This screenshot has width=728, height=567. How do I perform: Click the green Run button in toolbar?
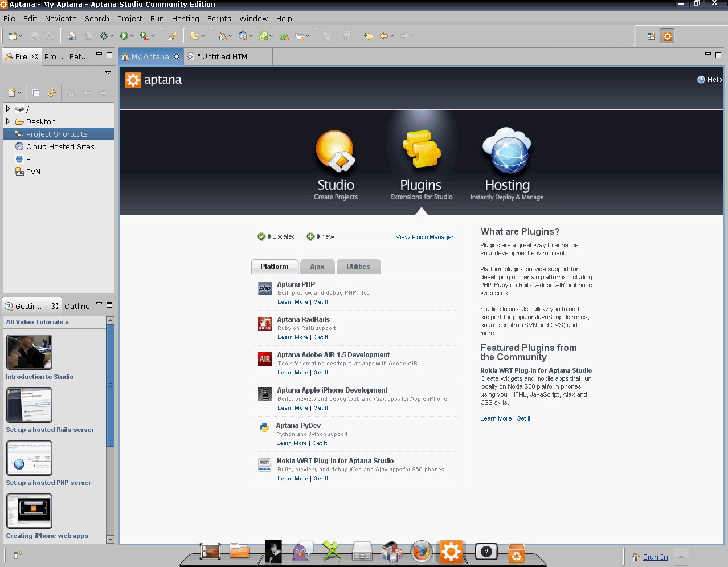[x=124, y=36]
